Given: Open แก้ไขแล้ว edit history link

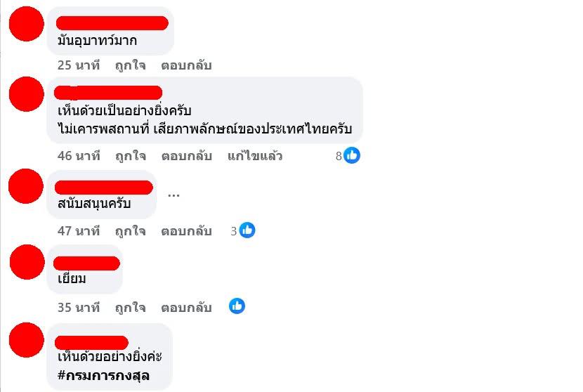Looking at the screenshot, I should coord(255,156).
